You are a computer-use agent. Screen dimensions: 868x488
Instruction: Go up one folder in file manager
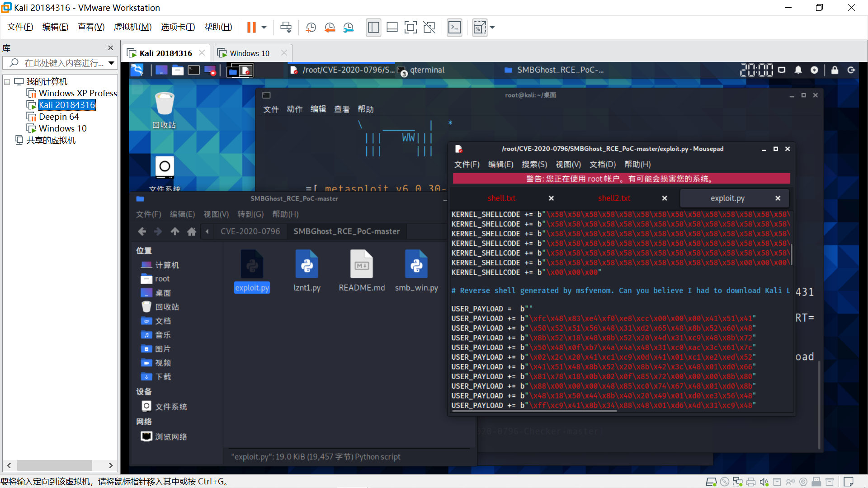click(x=175, y=231)
